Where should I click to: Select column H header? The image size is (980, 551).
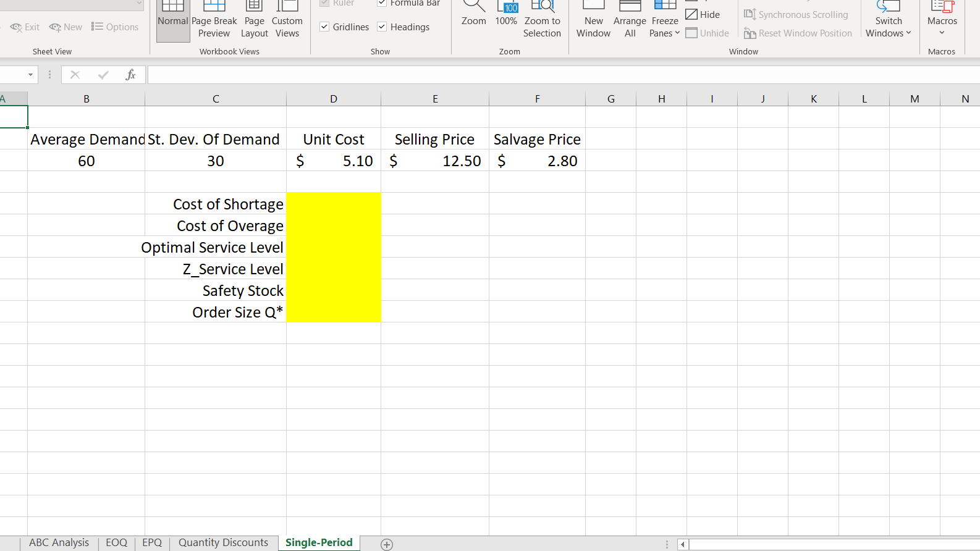coord(662,99)
